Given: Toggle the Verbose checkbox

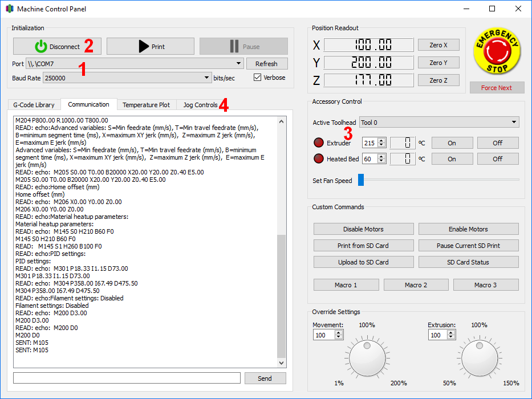Looking at the screenshot, I should pos(258,78).
